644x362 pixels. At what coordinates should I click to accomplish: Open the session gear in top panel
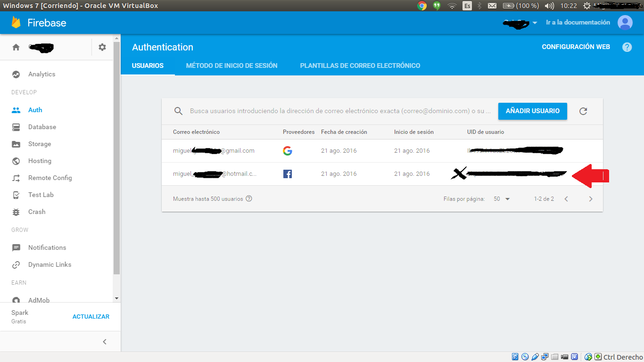point(587,6)
